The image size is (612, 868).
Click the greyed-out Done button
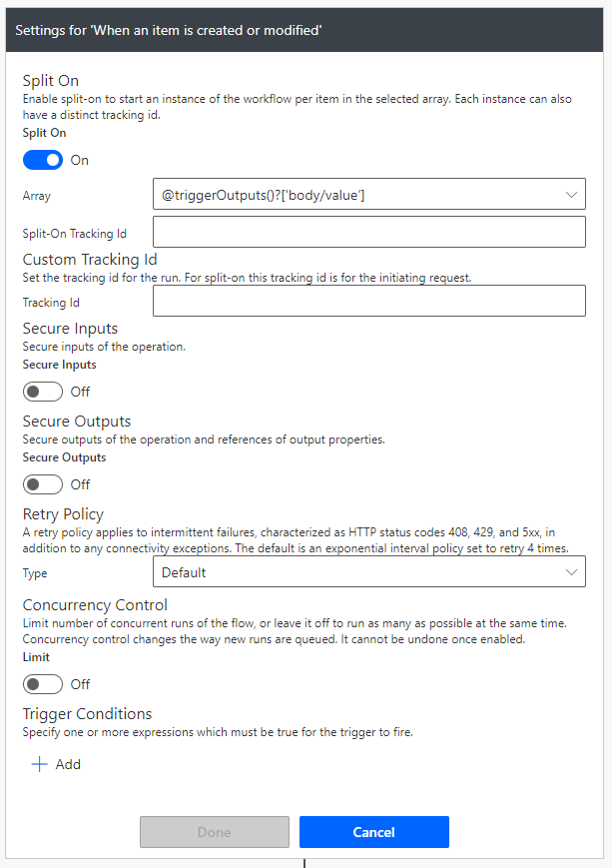pos(215,832)
